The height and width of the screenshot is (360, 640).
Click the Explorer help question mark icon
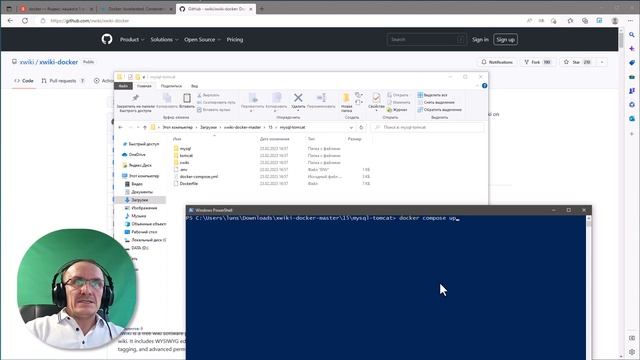coord(484,86)
